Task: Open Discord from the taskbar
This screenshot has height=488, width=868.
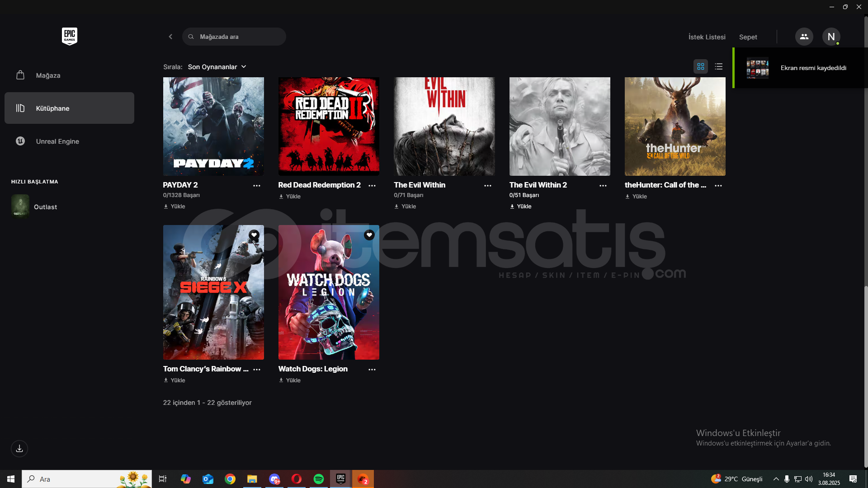Action: [274, 479]
